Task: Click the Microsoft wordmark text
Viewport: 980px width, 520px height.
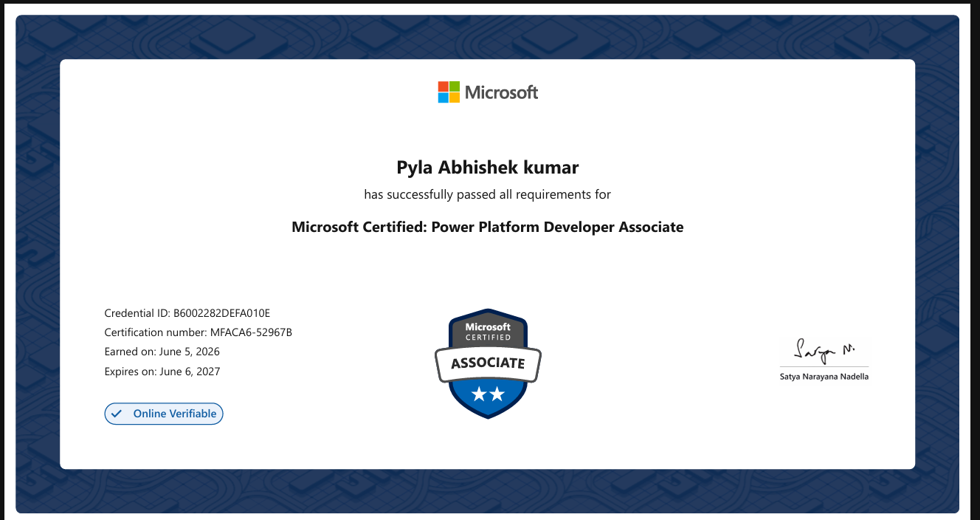Action: [502, 92]
